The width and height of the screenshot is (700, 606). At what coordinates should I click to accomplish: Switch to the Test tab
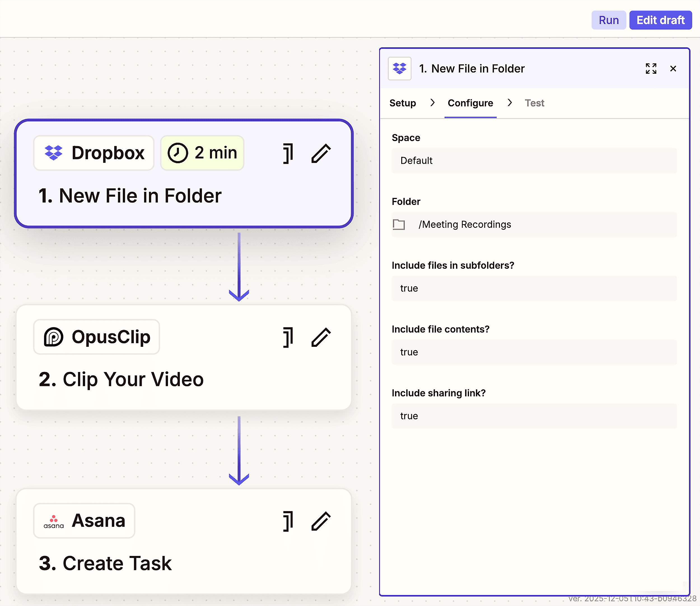pos(534,103)
